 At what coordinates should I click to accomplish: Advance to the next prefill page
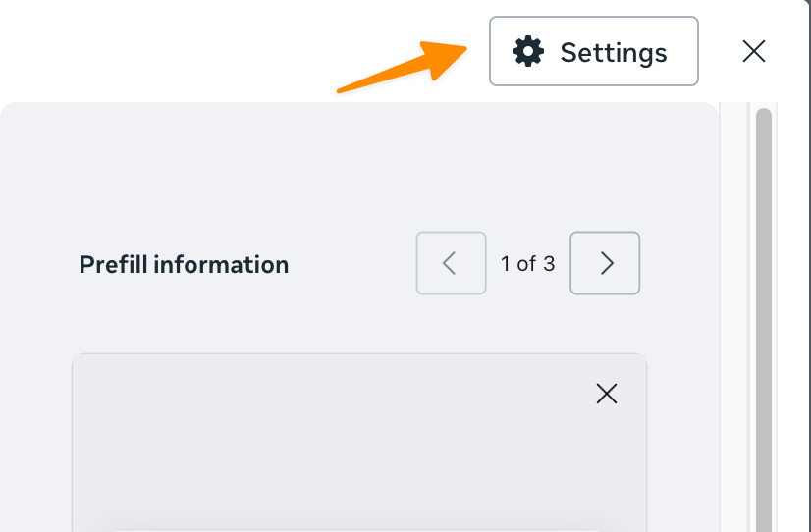(x=605, y=263)
